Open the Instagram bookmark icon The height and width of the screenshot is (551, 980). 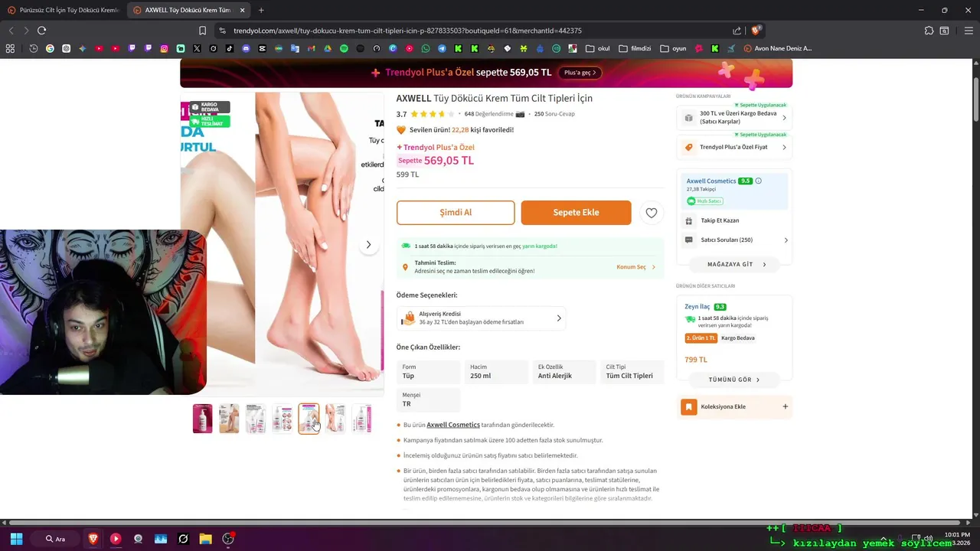pos(164,48)
